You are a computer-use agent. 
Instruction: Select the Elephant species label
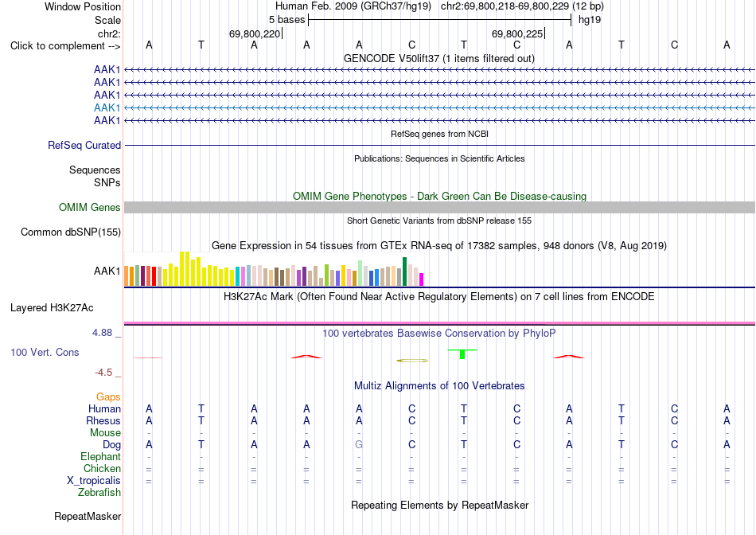pyautogui.click(x=100, y=456)
